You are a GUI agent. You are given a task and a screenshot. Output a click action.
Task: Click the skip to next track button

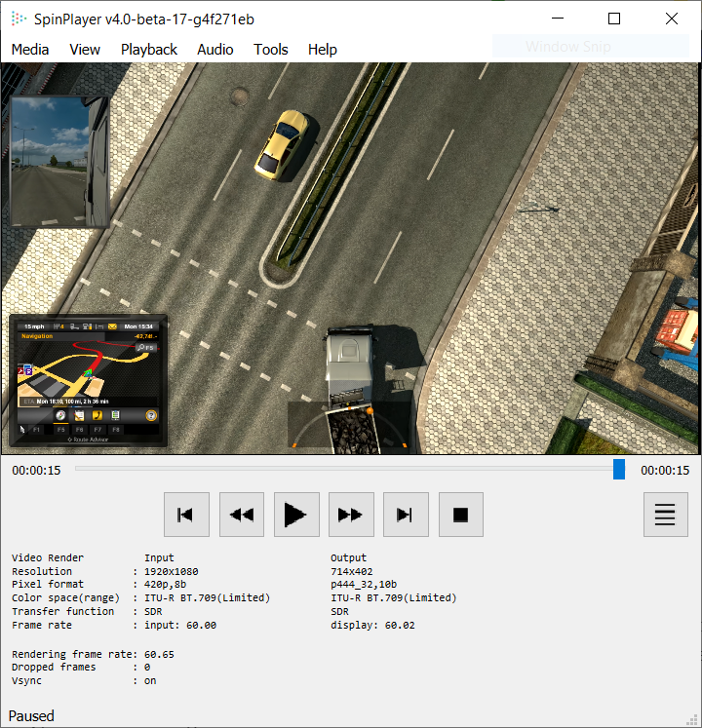(x=406, y=515)
